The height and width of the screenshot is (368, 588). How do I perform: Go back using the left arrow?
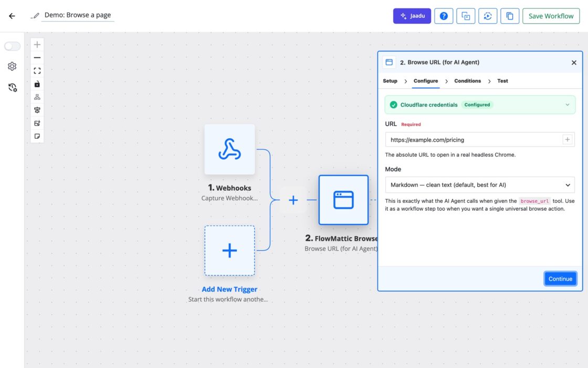pyautogui.click(x=12, y=16)
